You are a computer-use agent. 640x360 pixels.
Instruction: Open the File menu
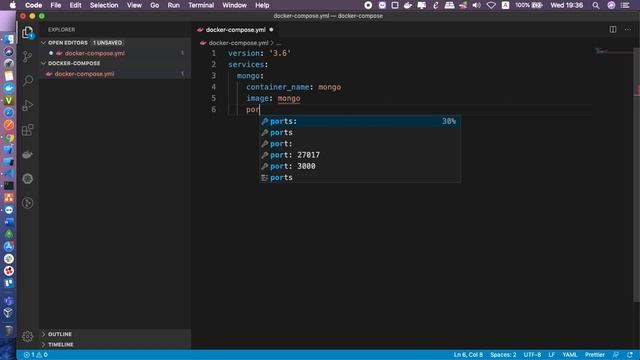[56, 5]
